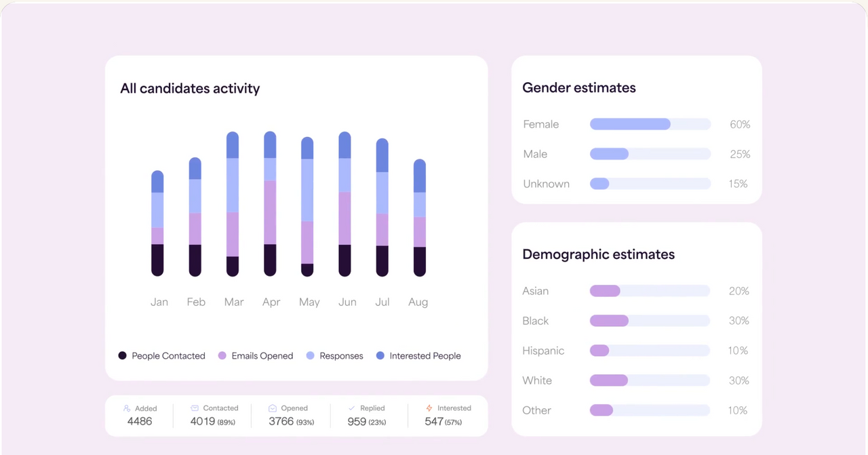Click the Opened mail icon
Screen dimensions: 868x455
tap(273, 408)
